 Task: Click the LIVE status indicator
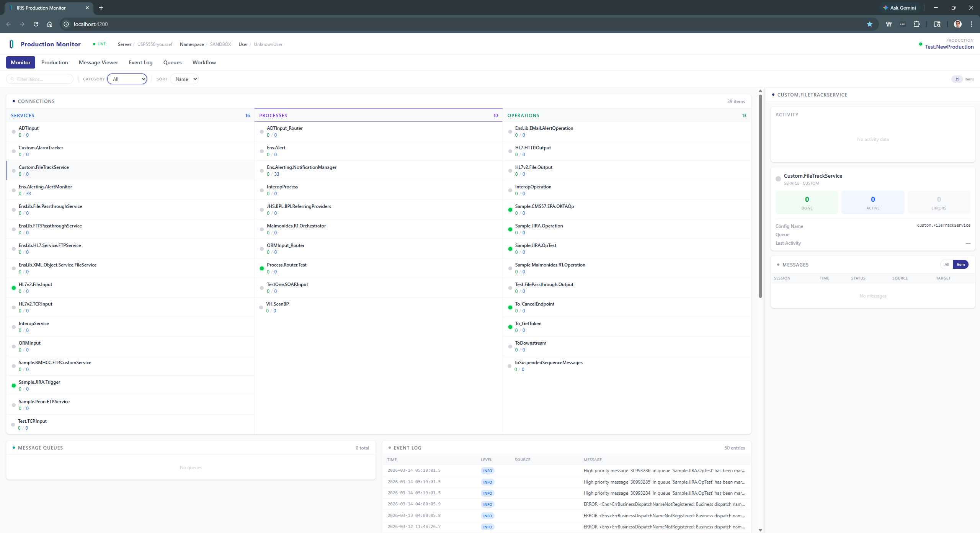click(99, 44)
